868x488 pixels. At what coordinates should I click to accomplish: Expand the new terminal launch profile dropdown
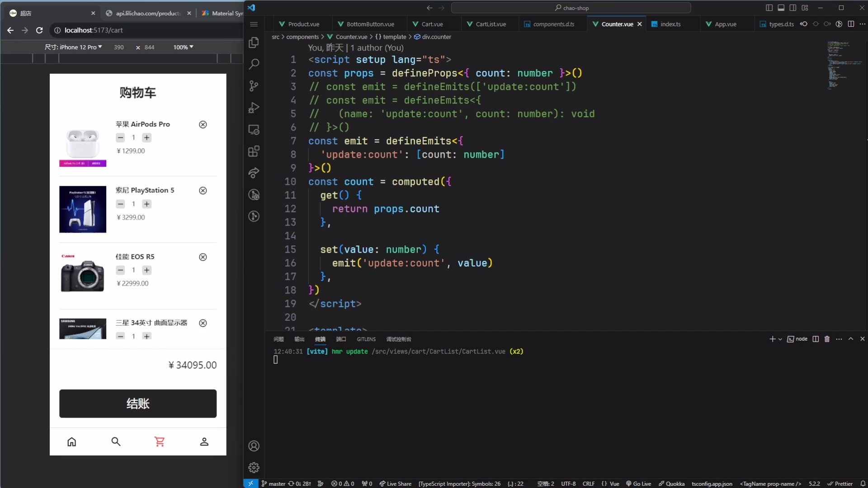(x=780, y=339)
